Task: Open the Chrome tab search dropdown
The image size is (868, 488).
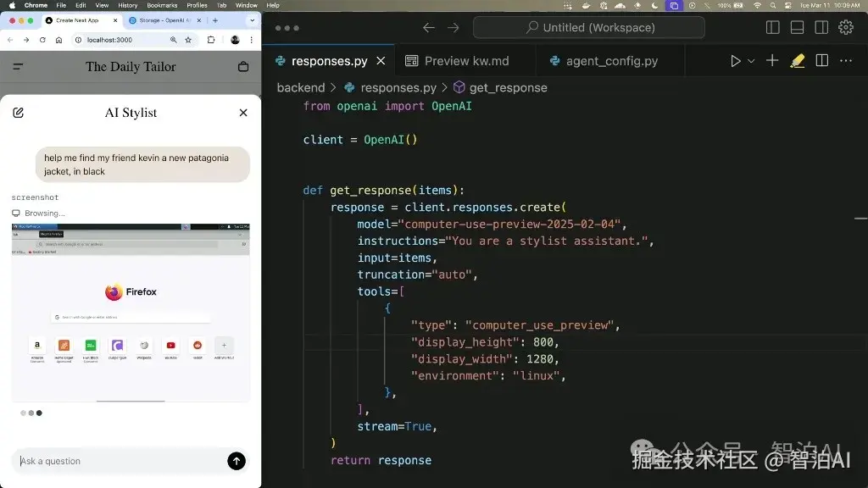Action: [x=253, y=20]
